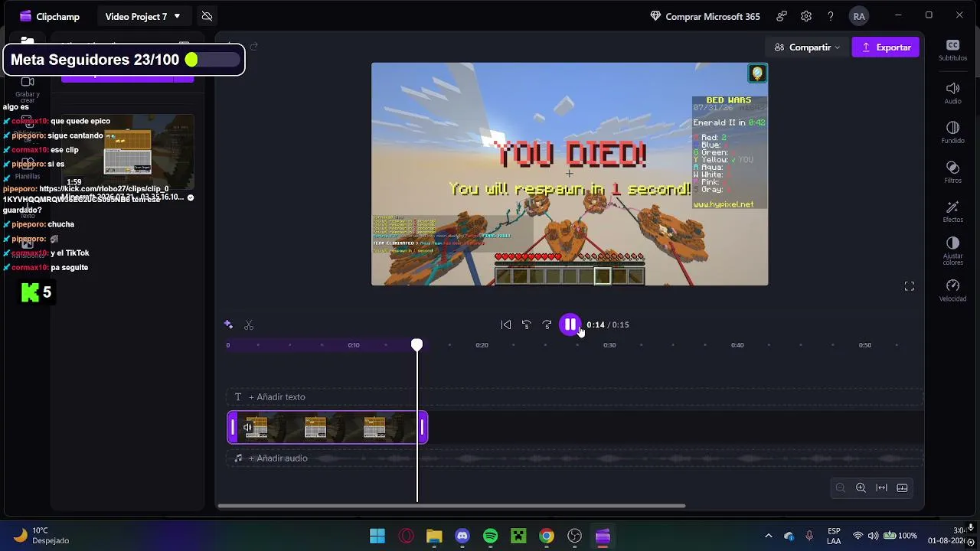Select the video clip on the timeline
The width and height of the screenshot is (980, 551).
click(328, 428)
